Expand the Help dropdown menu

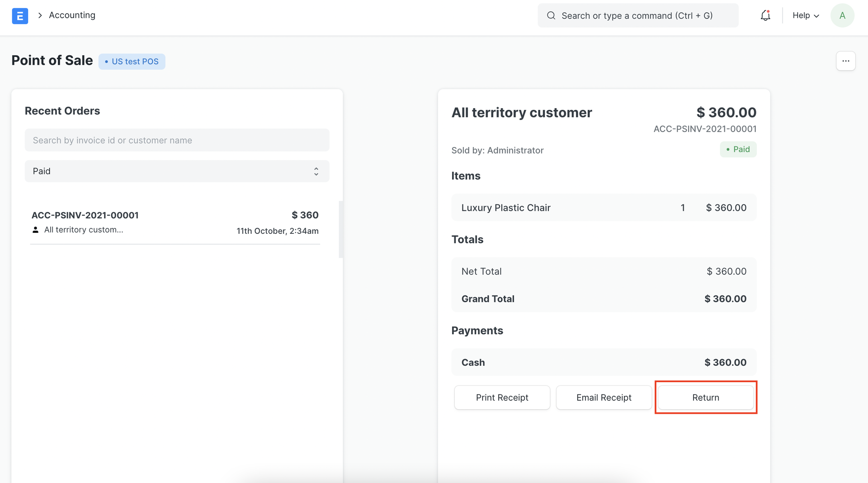pos(806,16)
